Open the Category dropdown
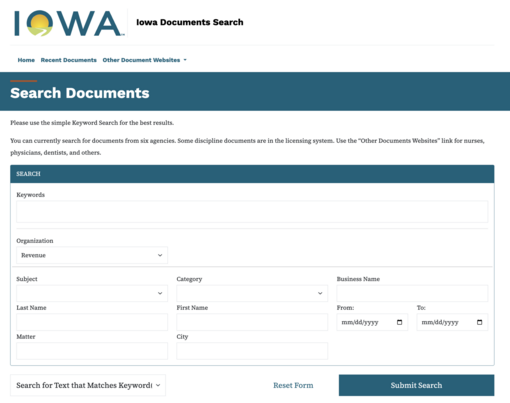The width and height of the screenshot is (510, 403). (x=252, y=293)
